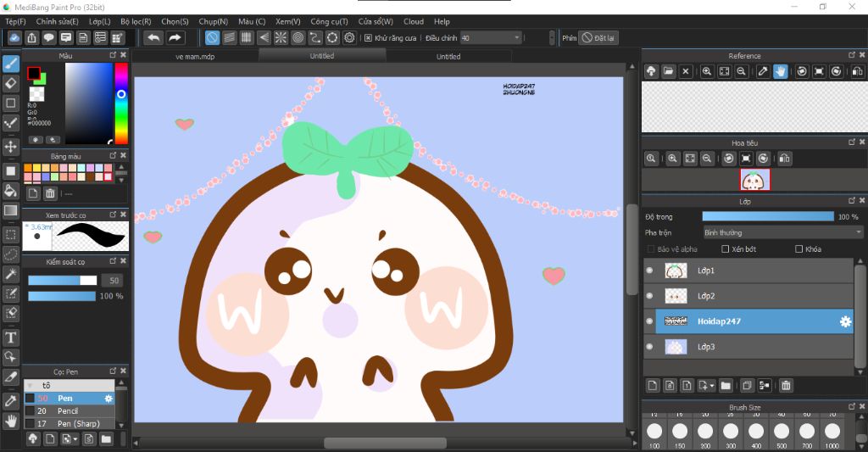Collapse the tô brush group

tap(31, 385)
